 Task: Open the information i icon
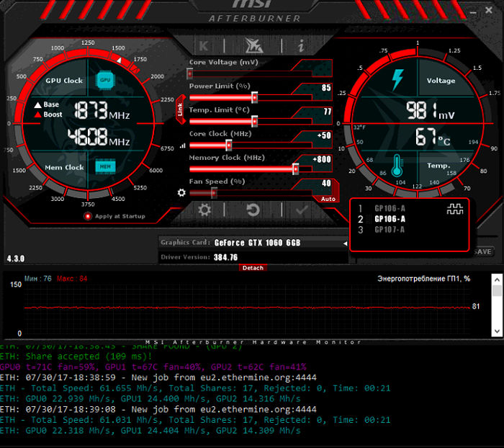tap(301, 45)
